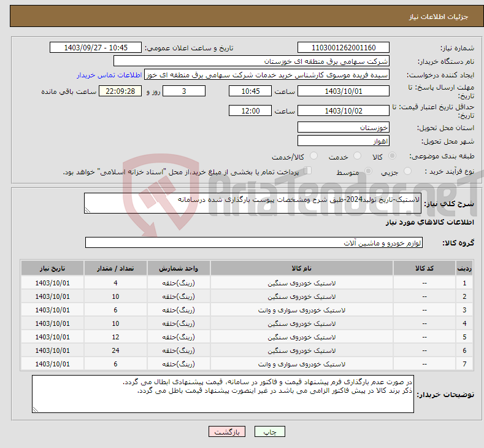
Task: Click the نام کالا column header
Action: 302,268
